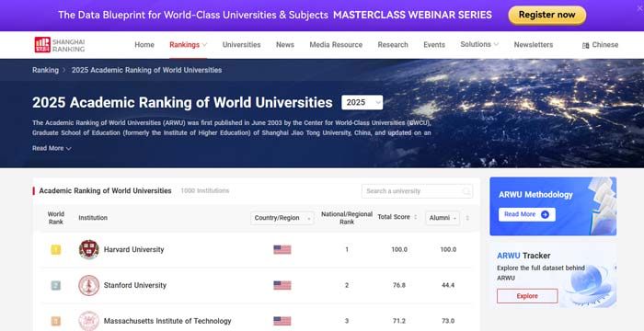Click the rank 1 gold badge
The height and width of the screenshot is (331, 644).
point(56,250)
